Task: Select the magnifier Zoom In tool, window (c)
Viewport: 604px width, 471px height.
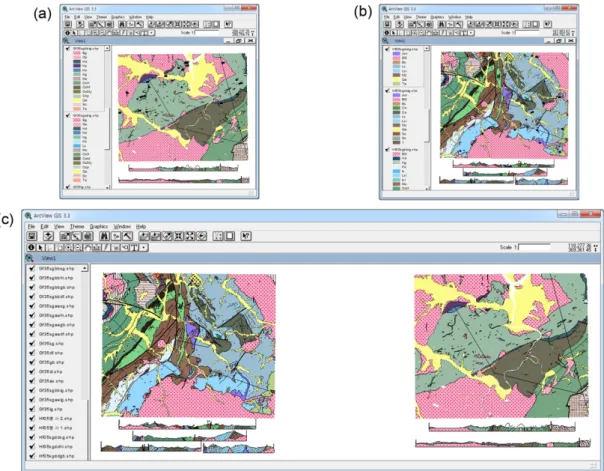Action: coord(69,248)
